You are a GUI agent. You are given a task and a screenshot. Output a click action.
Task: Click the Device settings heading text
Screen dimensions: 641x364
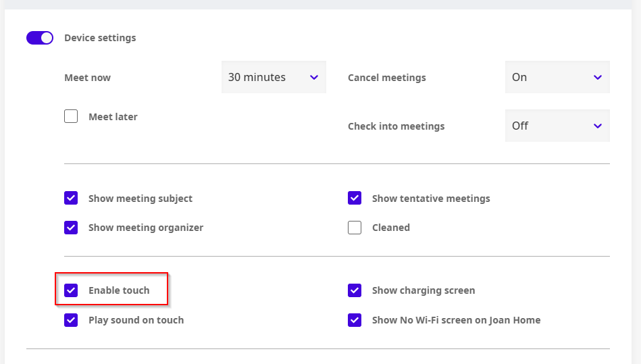(100, 38)
